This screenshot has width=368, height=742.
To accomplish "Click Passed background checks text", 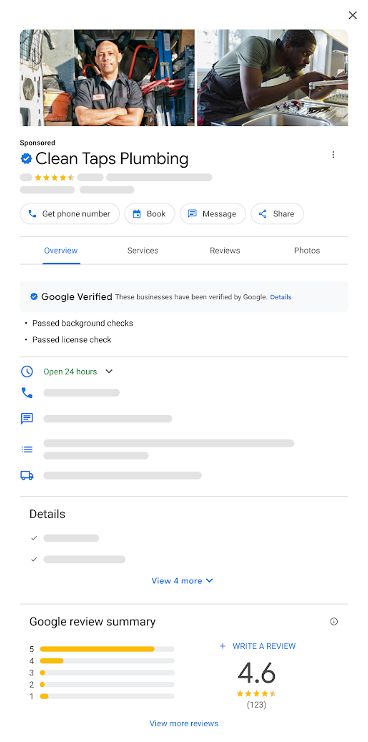I will pyautogui.click(x=83, y=323).
